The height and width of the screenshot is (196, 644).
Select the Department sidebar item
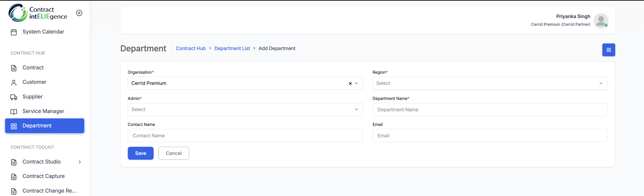pyautogui.click(x=44, y=126)
